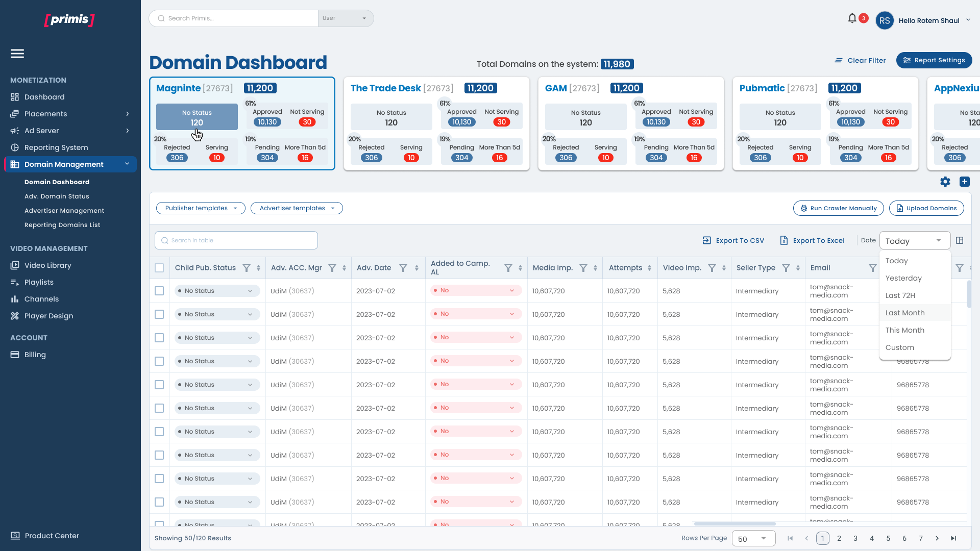This screenshot has width=980, height=551.
Task: Click the blue plus add icon
Action: [965, 182]
